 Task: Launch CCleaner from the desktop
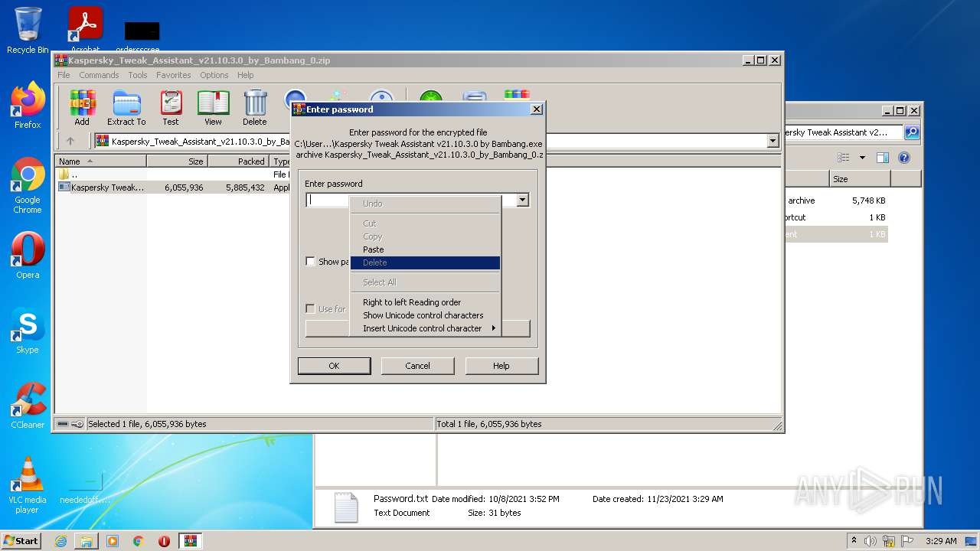pyautogui.click(x=28, y=406)
